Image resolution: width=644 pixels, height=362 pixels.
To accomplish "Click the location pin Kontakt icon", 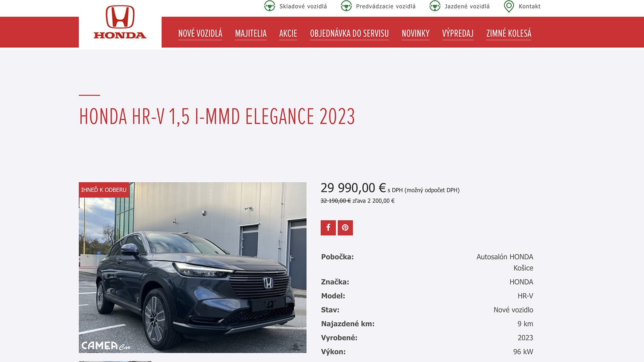I will click(509, 6).
